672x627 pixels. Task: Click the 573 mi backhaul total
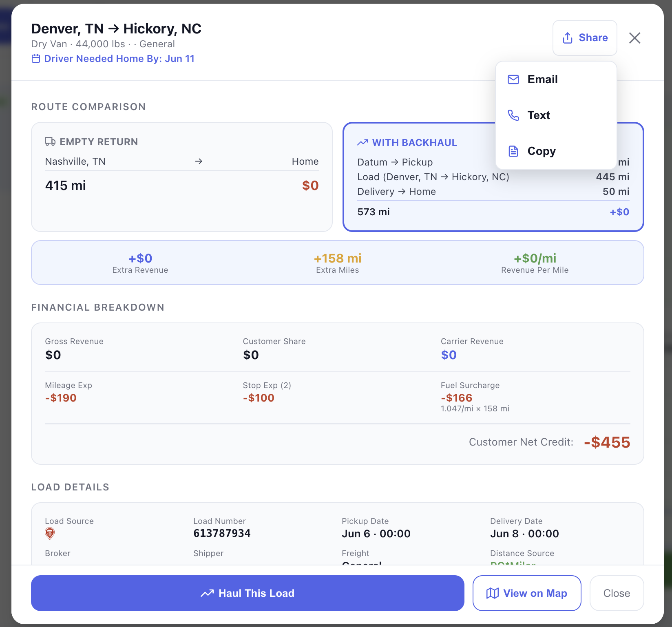click(374, 212)
